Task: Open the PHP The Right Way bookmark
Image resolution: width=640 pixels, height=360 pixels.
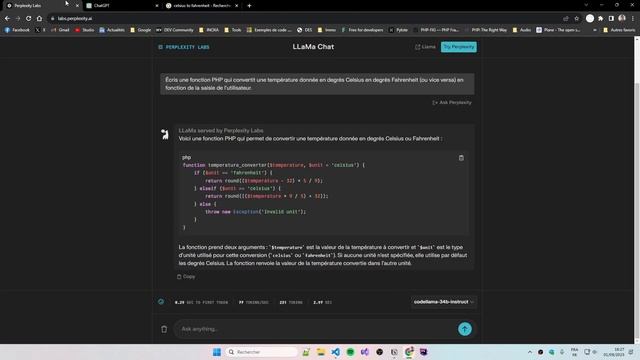Action: [486, 30]
